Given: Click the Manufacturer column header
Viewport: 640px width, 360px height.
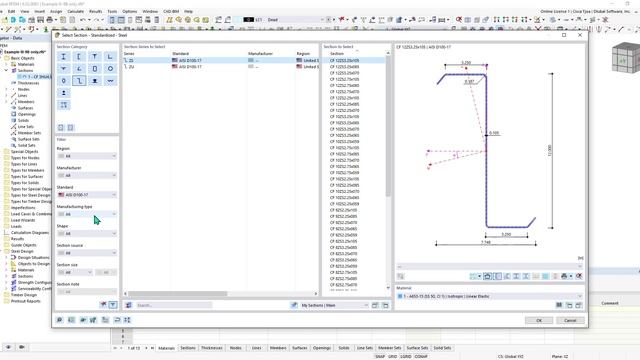Looking at the screenshot, I should tap(260, 54).
